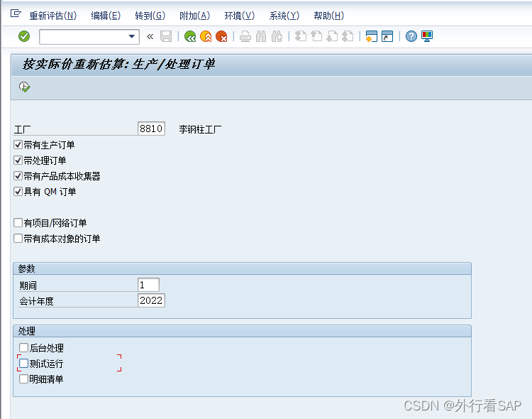Click the 参数 group header
The image size is (532, 419).
click(x=243, y=268)
